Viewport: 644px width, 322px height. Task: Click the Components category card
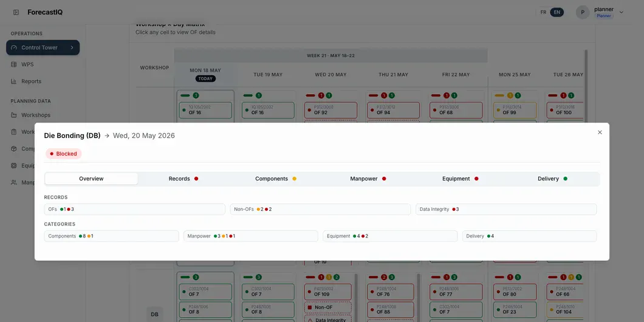(x=111, y=236)
